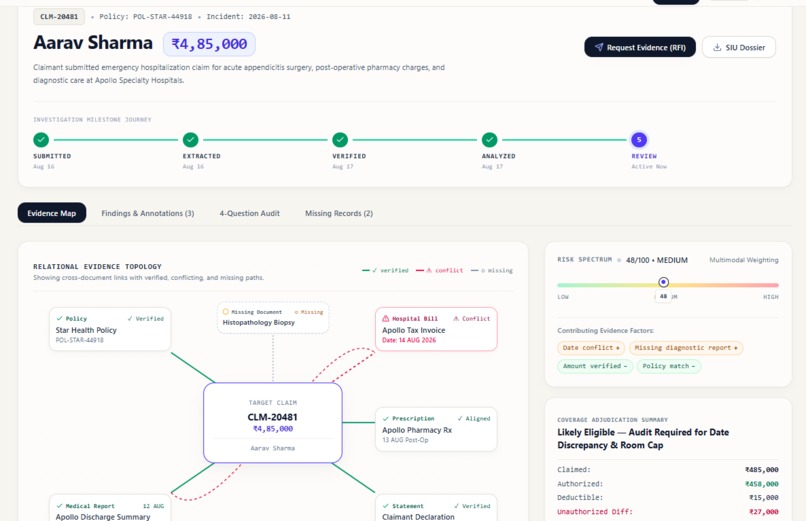Click the conflict legend entry
Image resolution: width=806 pixels, height=521 pixels.
click(439, 270)
